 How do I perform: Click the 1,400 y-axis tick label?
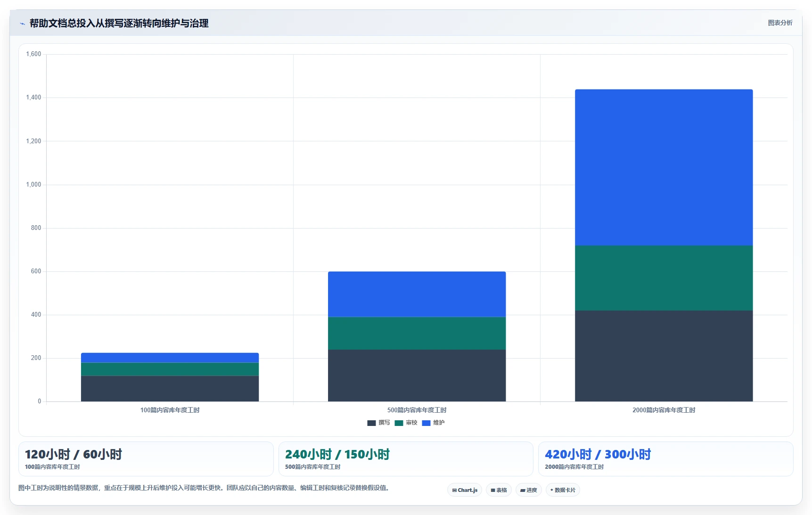(x=33, y=98)
